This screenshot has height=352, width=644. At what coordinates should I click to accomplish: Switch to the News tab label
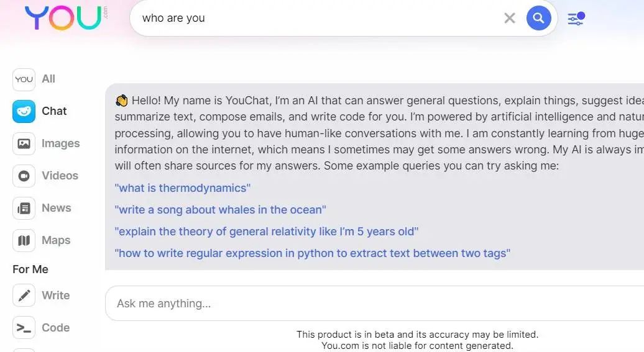coord(56,208)
